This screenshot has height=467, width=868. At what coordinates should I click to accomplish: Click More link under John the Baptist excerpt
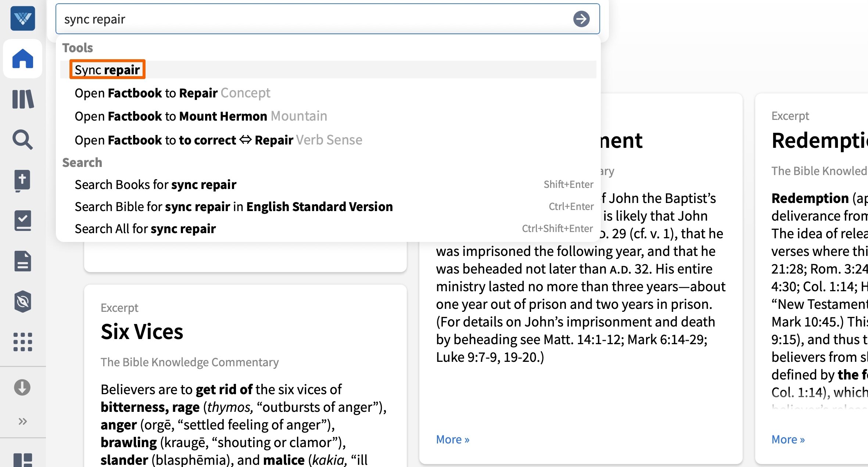pyautogui.click(x=452, y=439)
